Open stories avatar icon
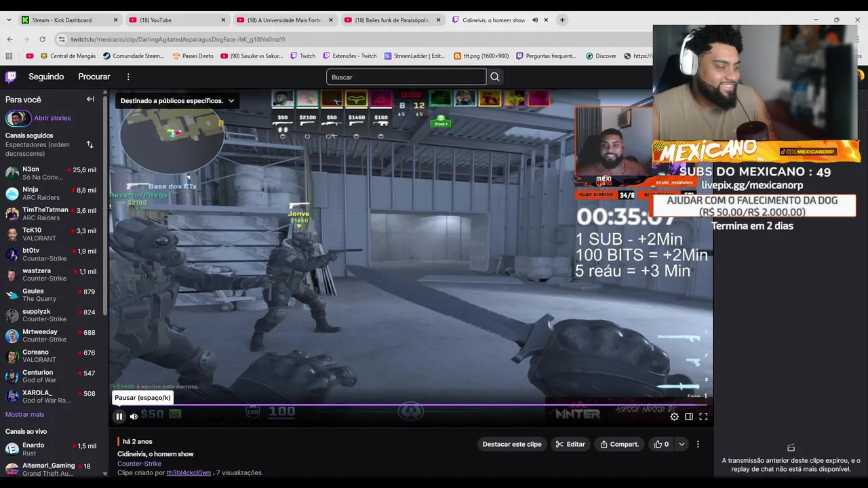This screenshot has height=488, width=868. (x=18, y=119)
